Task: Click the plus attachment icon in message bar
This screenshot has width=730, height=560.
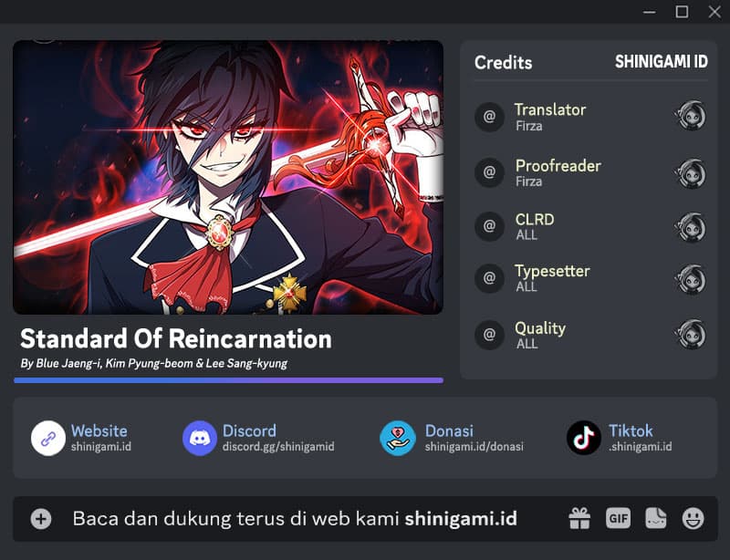Action: (x=41, y=519)
